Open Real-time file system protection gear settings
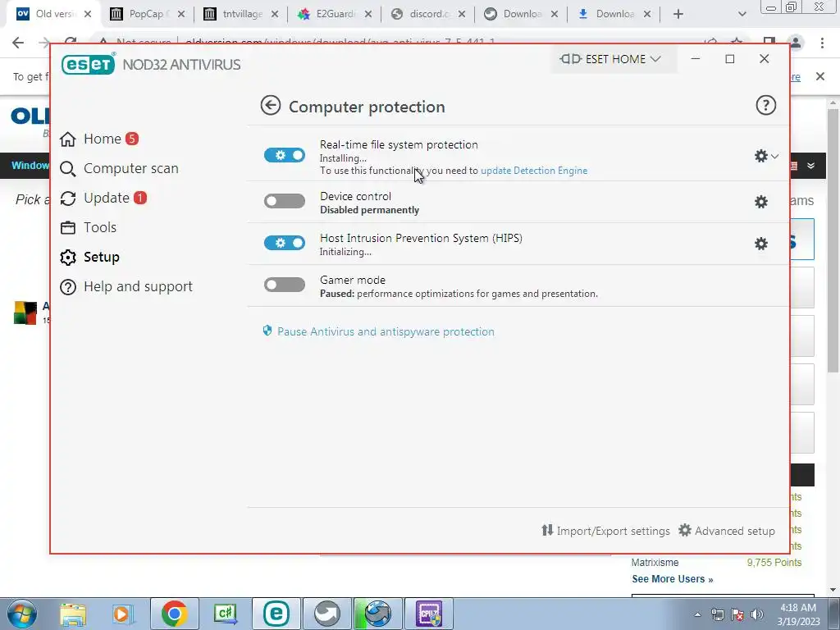The width and height of the screenshot is (840, 630). tap(760, 156)
